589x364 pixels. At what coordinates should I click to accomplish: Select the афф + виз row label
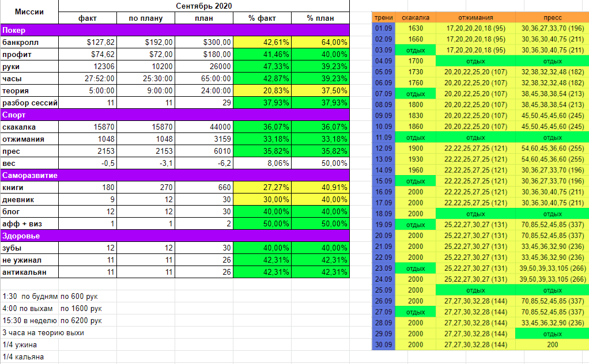pyautogui.click(x=29, y=223)
